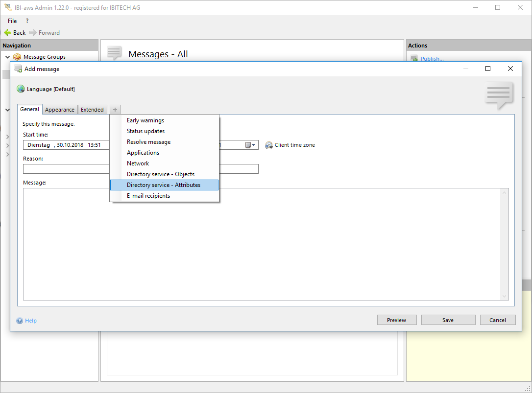
Task: Click the plus icon to add tab
Action: point(115,110)
